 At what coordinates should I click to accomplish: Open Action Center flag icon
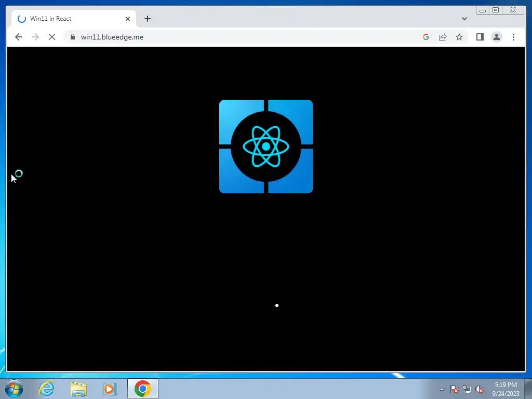coord(455,389)
